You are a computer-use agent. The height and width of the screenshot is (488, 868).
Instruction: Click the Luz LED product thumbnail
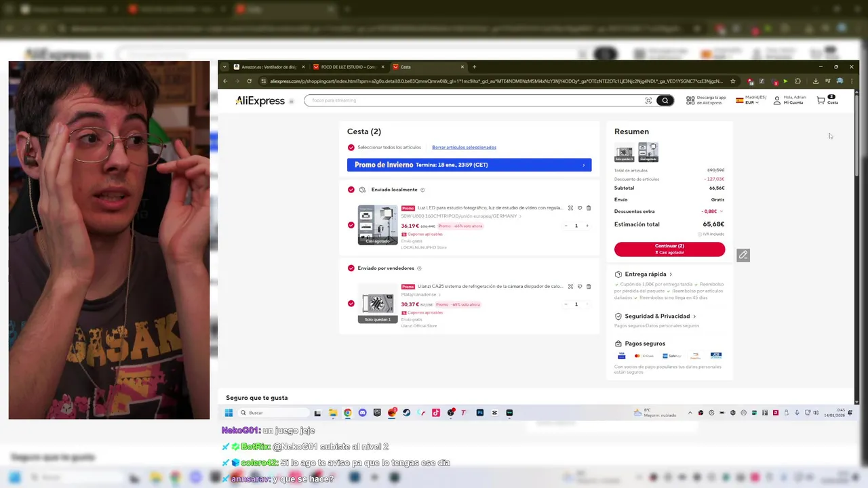click(378, 225)
